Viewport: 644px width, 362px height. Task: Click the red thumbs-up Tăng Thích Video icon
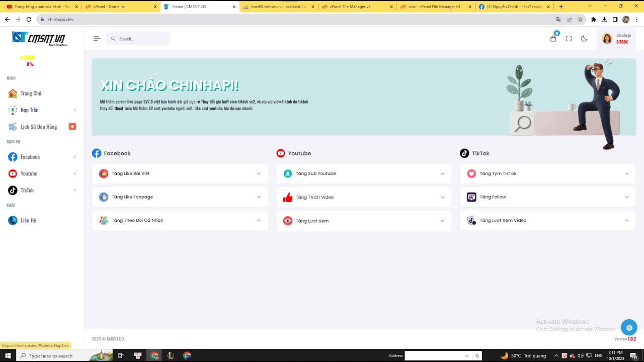pyautogui.click(x=288, y=197)
